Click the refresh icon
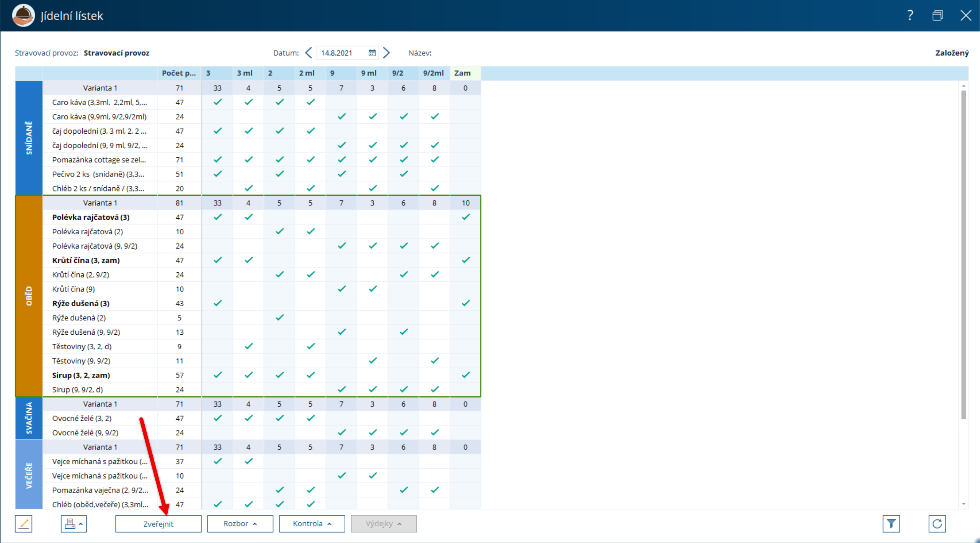 click(937, 523)
